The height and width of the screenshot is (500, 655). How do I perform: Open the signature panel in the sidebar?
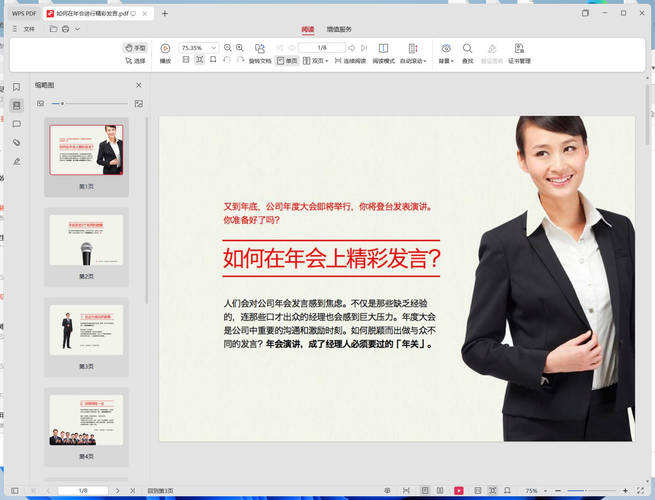pos(16,161)
